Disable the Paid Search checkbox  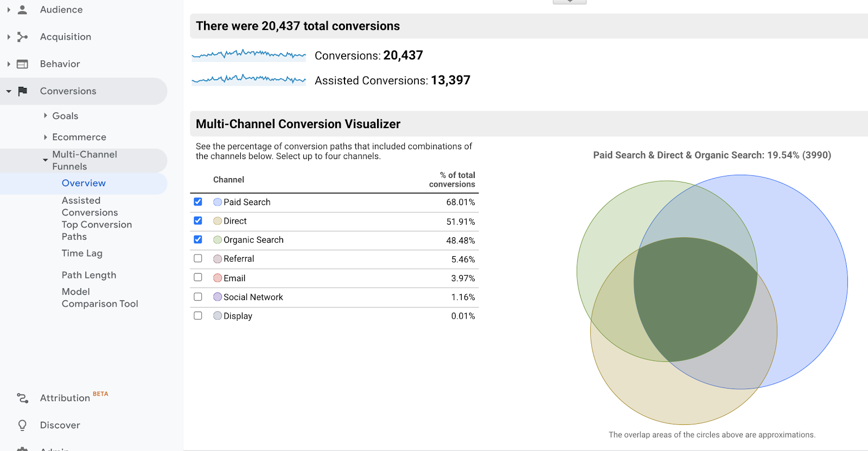(198, 201)
